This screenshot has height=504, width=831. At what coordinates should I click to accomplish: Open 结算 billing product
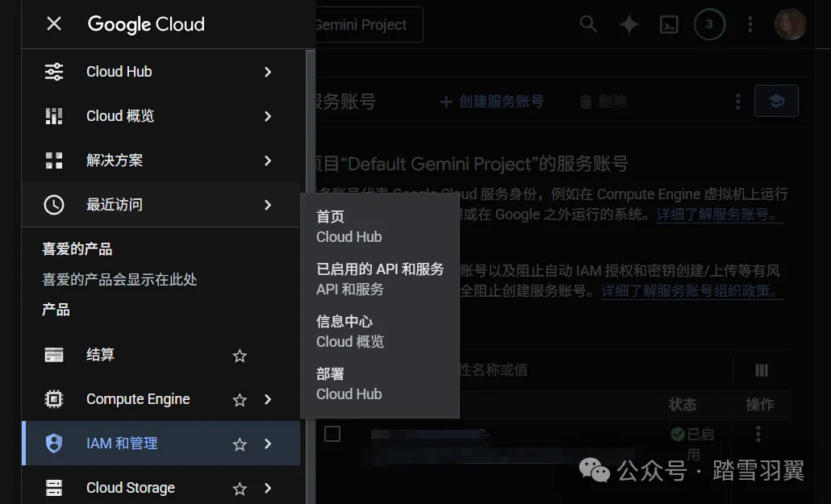(x=161, y=355)
